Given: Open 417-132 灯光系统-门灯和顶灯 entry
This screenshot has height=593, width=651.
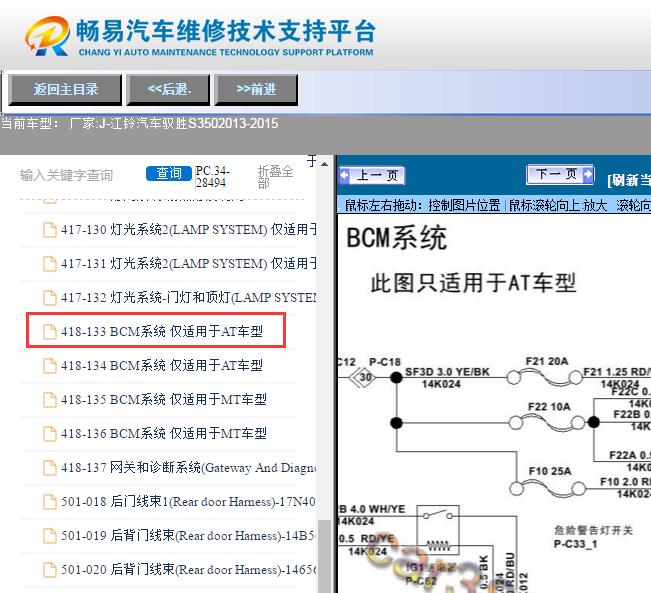Looking at the screenshot, I should pos(188,297).
